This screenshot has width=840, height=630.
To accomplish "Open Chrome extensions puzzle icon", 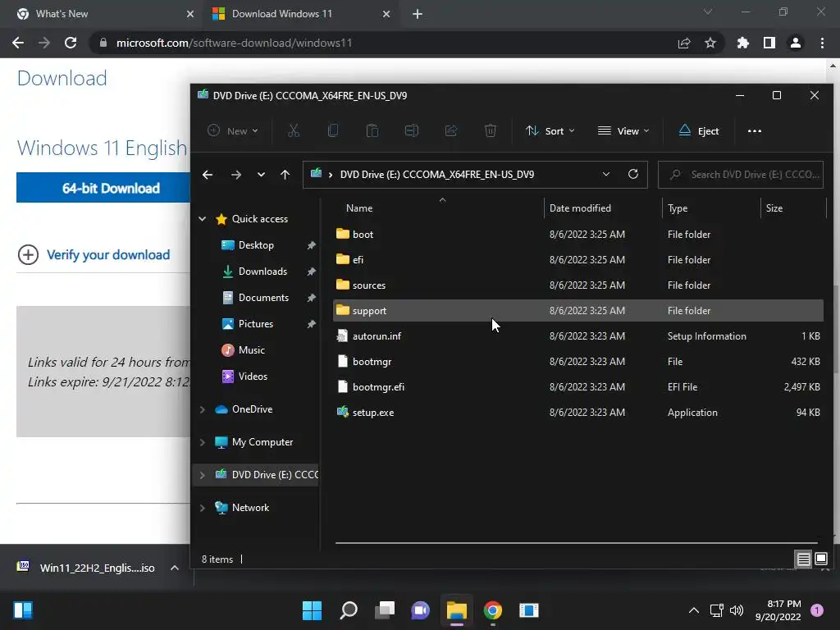I will pos(743,43).
